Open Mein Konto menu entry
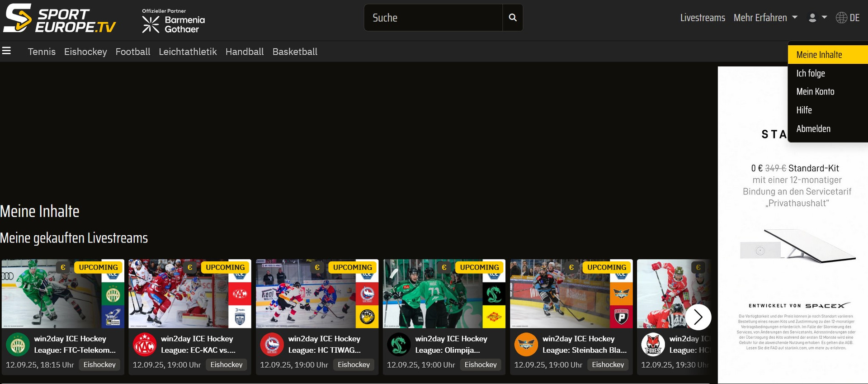Image resolution: width=868 pixels, height=384 pixels. click(815, 92)
